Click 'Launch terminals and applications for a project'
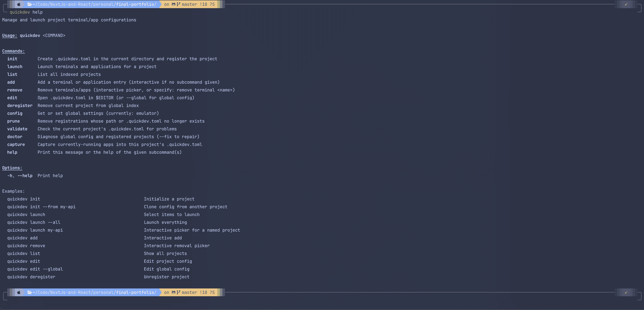 click(97, 67)
